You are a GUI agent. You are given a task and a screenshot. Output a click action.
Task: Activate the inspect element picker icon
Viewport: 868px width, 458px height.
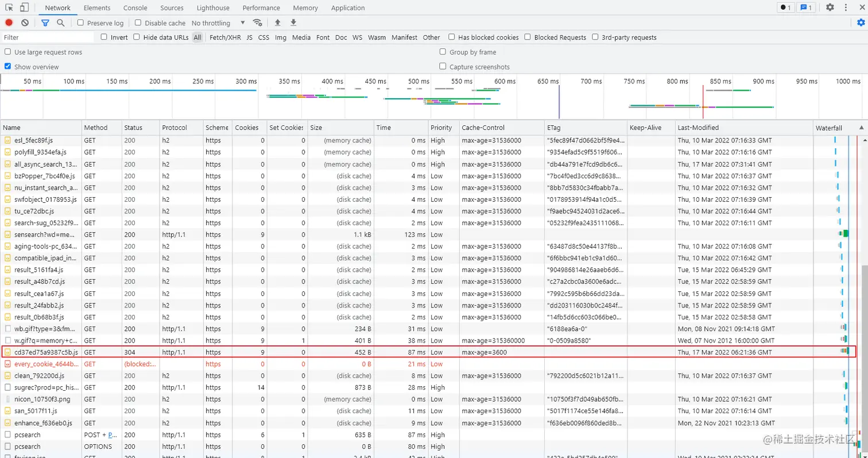[x=9, y=7]
